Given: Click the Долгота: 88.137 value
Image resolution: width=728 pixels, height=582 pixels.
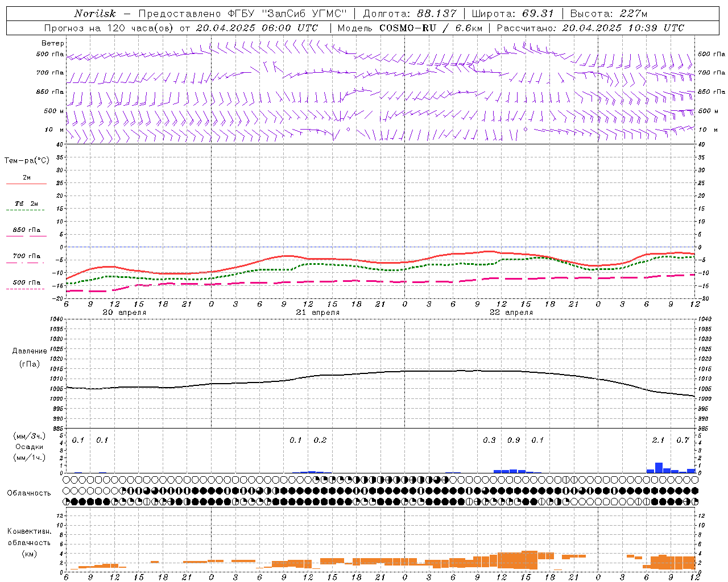Looking at the screenshot, I should tap(409, 14).
